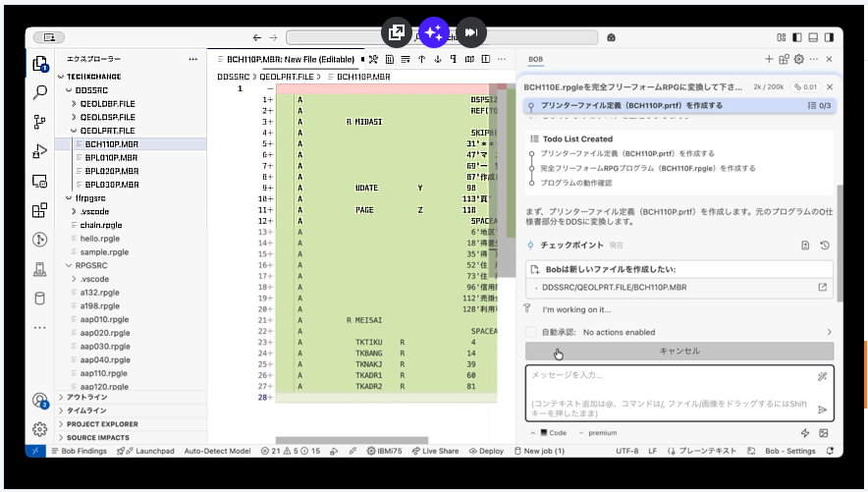Go to next change down arrow in editor toolbar
The image size is (868, 492).
pos(438,59)
